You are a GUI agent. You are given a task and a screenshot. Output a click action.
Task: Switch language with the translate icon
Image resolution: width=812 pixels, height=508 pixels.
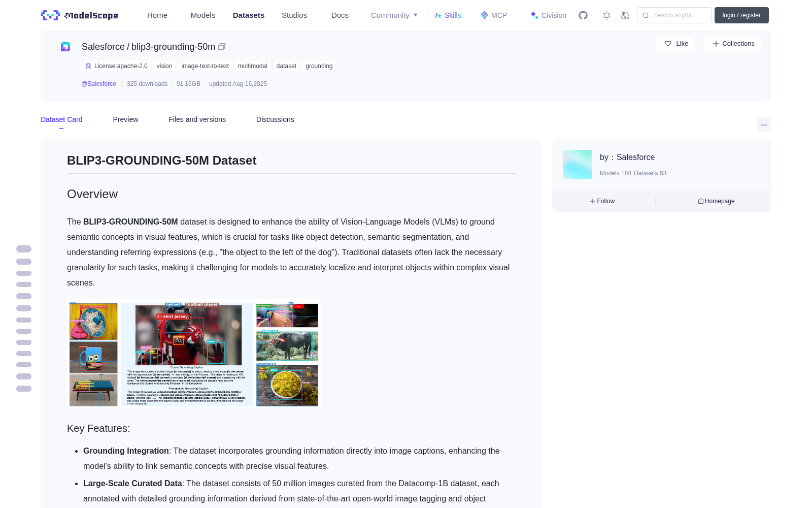pos(625,15)
